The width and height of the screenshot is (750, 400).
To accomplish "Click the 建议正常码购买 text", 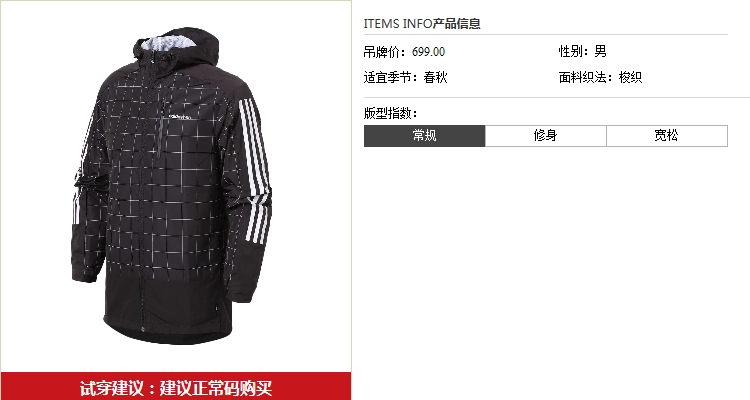I will click(216, 388).
